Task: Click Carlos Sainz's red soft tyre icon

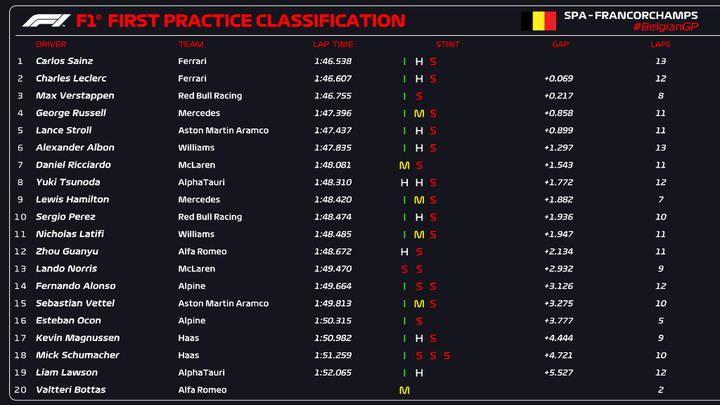Action: (433, 62)
